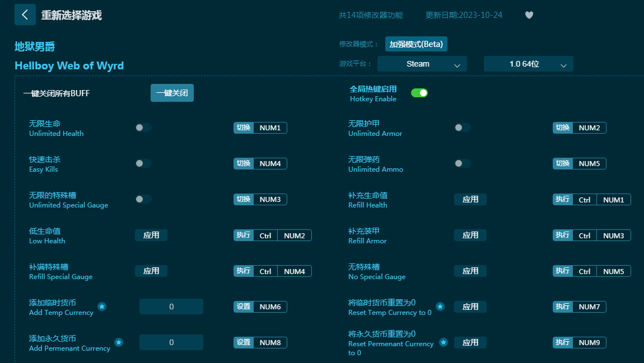Click star icon beside Add Permenant Currency
Image resolution: width=644 pixels, height=363 pixels.
click(x=119, y=342)
